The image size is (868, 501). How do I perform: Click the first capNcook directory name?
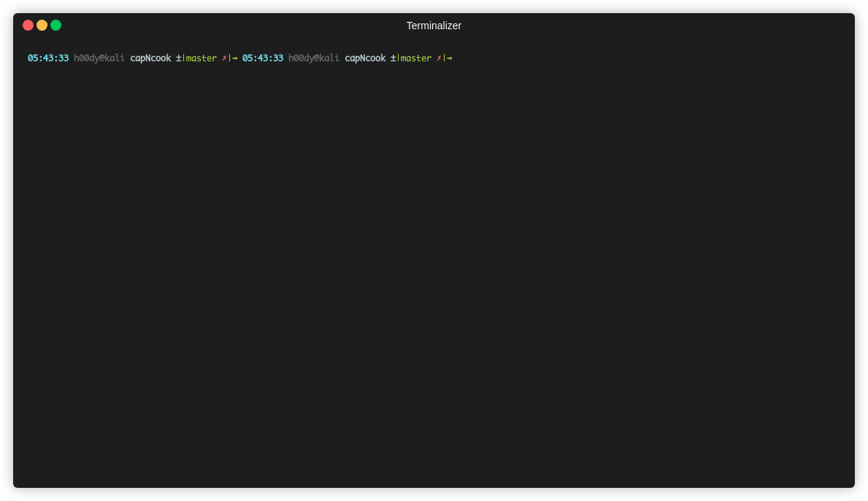tap(151, 58)
